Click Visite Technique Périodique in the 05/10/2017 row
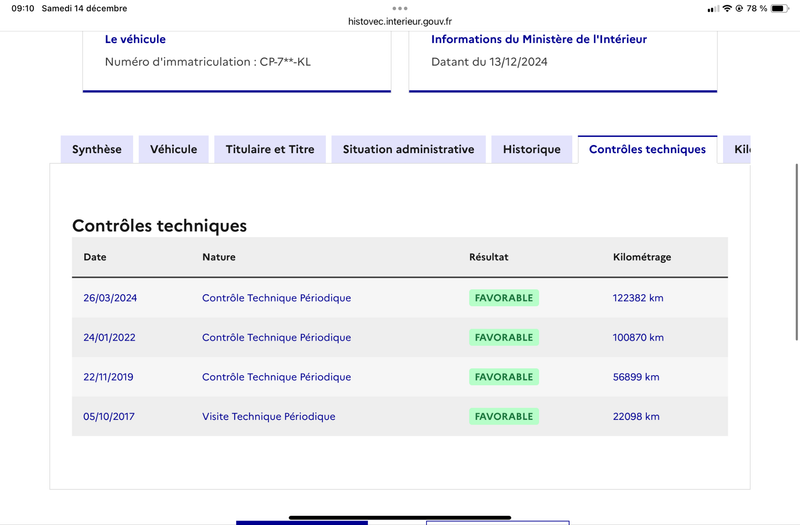 tap(268, 416)
